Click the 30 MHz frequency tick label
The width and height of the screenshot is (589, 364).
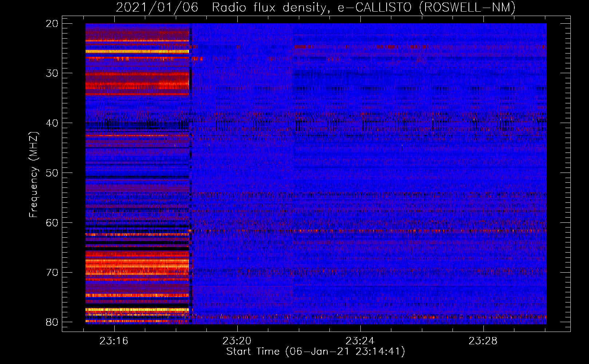pos(52,73)
